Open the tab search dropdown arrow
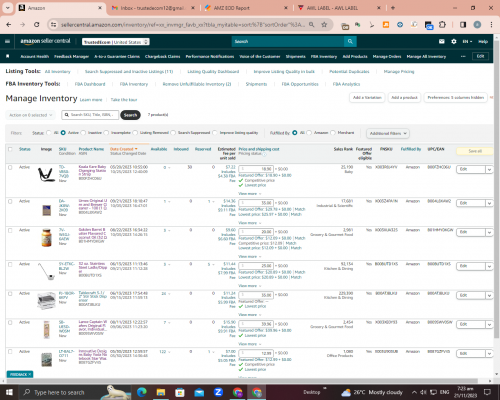The image size is (500, 400). pyautogui.click(x=7, y=8)
